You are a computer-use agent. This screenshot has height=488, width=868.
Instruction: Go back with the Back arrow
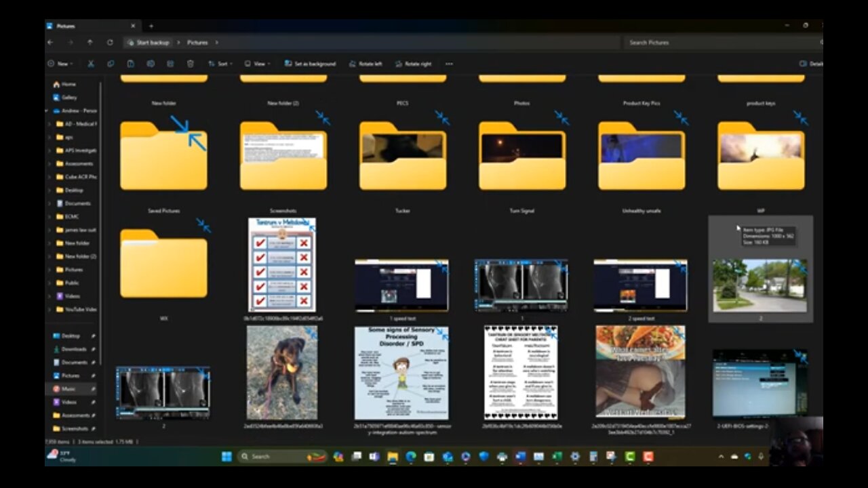(50, 42)
